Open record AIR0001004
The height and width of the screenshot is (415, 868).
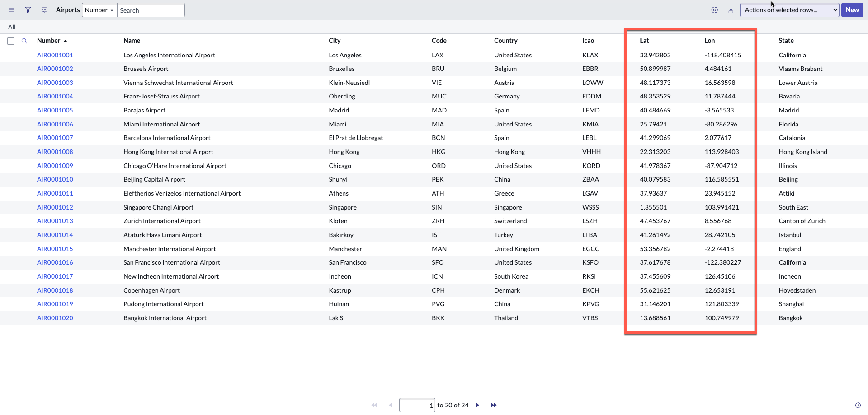coord(55,96)
